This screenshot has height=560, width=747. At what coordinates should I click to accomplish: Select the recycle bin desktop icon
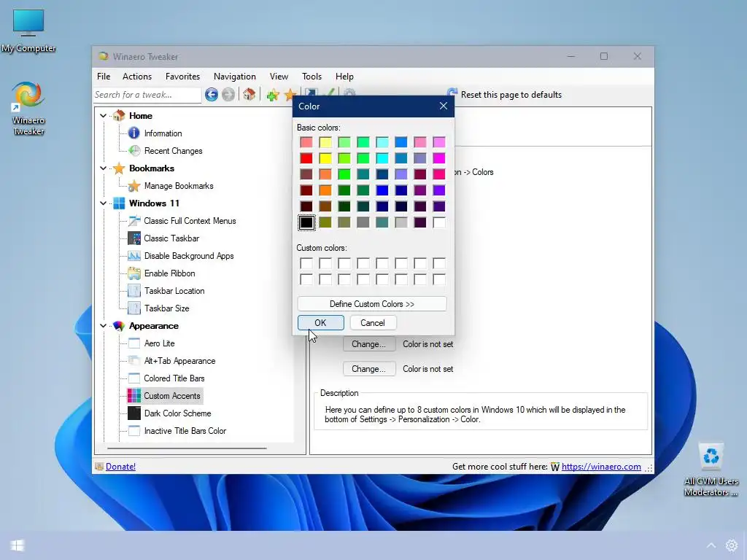coord(711,470)
